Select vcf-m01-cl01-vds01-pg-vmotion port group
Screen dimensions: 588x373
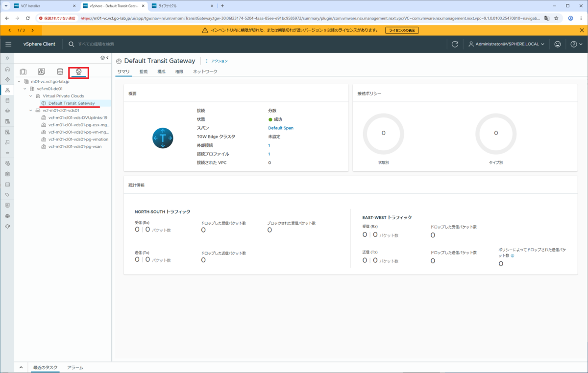(x=78, y=139)
